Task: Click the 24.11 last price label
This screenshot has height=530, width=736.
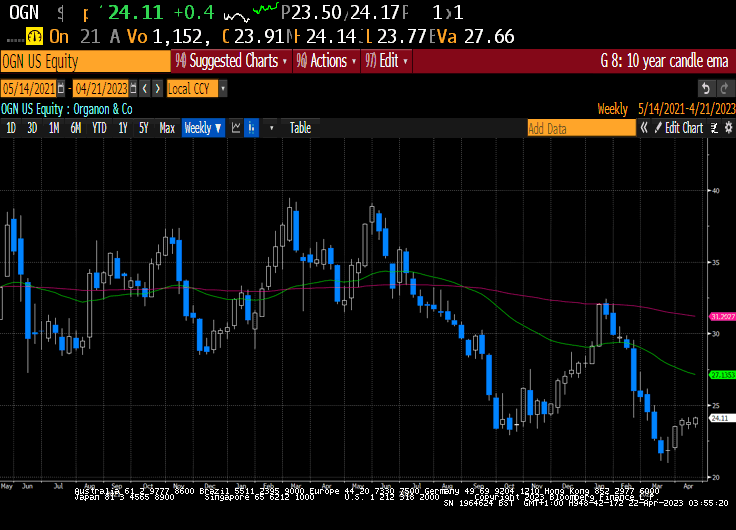Action: coord(720,418)
